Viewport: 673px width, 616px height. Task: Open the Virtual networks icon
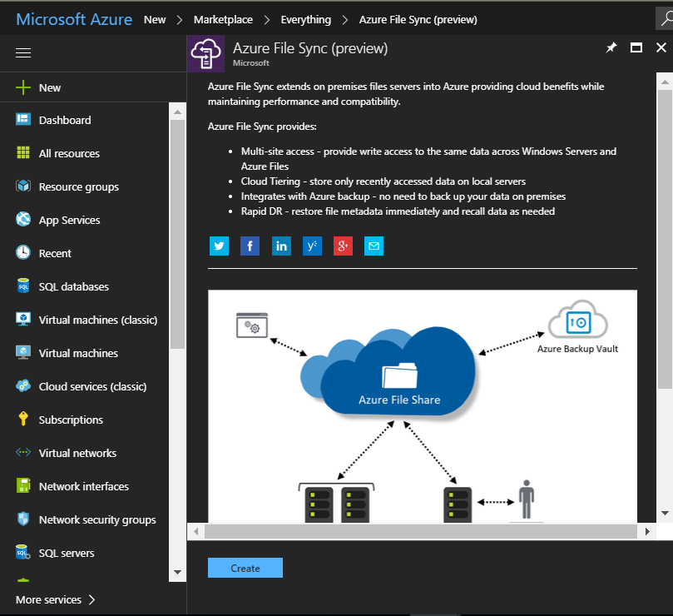(23, 452)
